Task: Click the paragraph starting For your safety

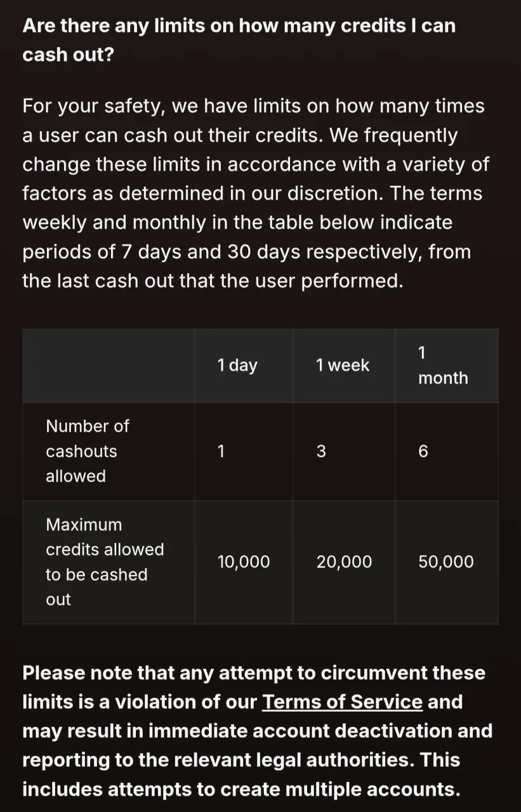Action: [256, 193]
